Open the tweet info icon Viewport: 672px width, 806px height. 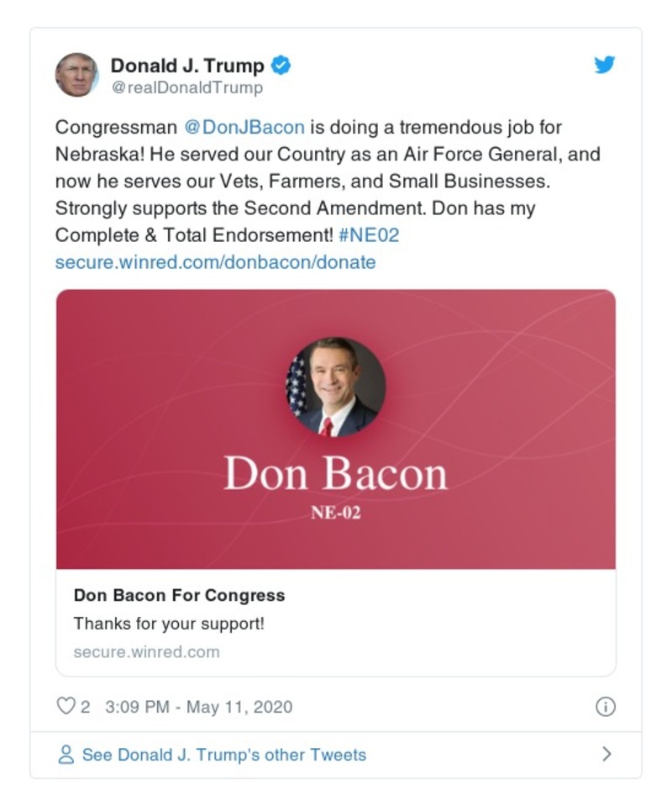[x=607, y=707]
